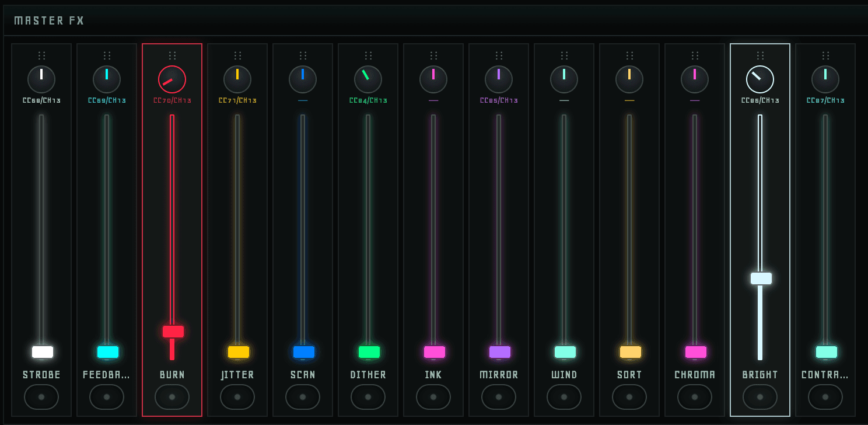The width and height of the screenshot is (868, 425).
Task: Click the drag handle dots above the FEEDBA... knob
Action: (x=107, y=55)
